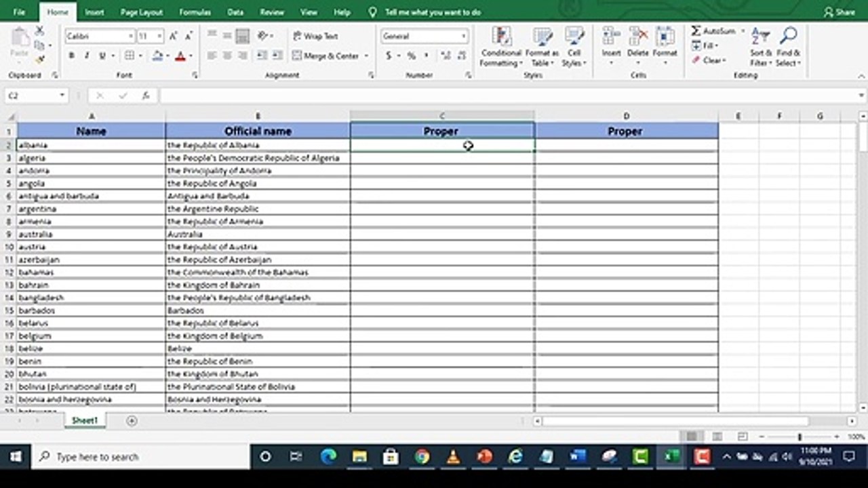Open the Fill dropdown
This screenshot has width=868, height=488.
[705, 45]
